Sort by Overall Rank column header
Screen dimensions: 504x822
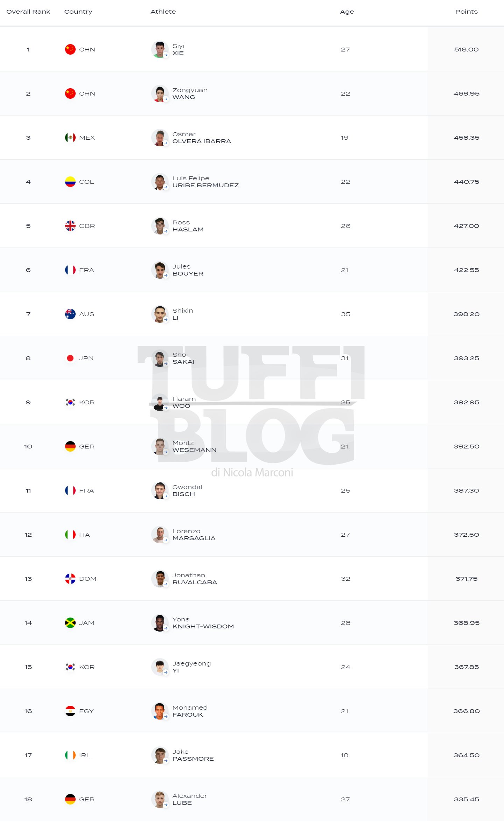(x=28, y=12)
